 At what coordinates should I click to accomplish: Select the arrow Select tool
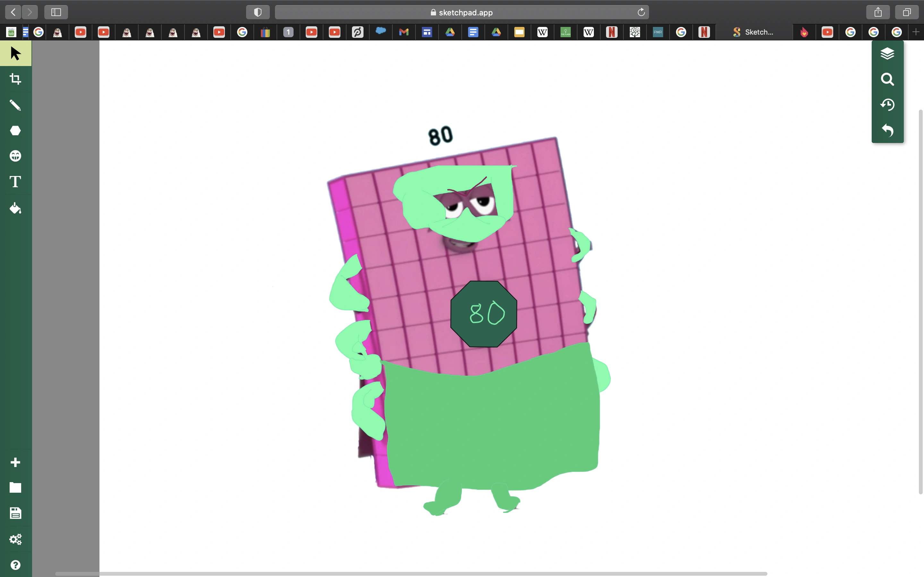[15, 54]
